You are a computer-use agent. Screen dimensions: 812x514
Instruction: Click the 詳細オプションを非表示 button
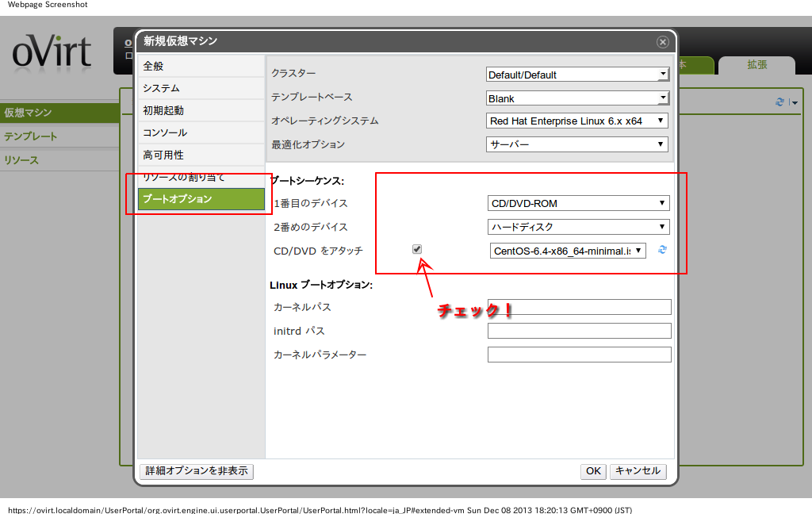pyautogui.click(x=197, y=470)
